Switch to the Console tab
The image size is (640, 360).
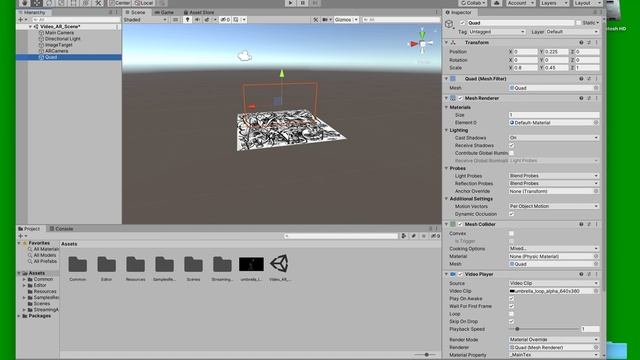point(61,229)
